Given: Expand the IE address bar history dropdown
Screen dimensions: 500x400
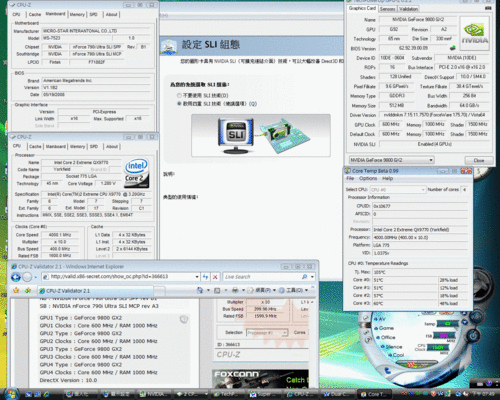Looking at the screenshot, I should pyautogui.click(x=197, y=277).
